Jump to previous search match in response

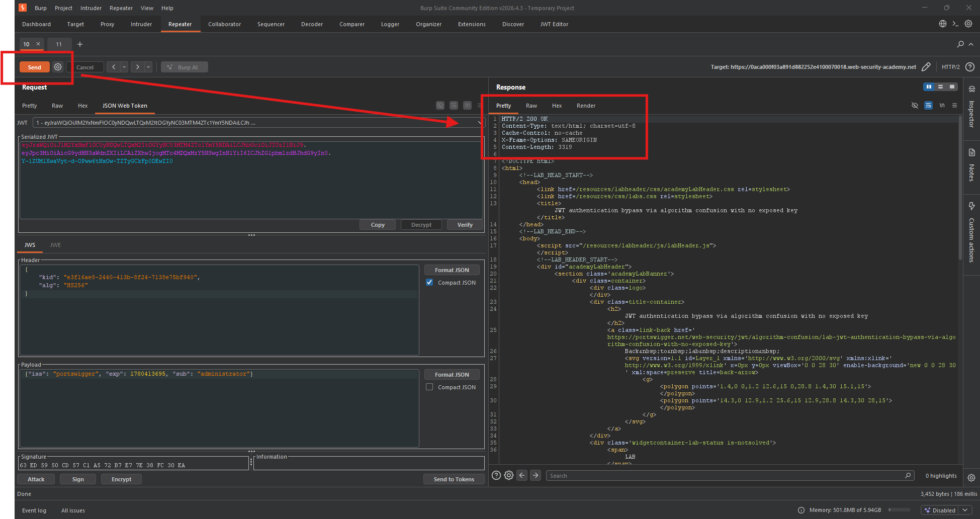click(522, 475)
